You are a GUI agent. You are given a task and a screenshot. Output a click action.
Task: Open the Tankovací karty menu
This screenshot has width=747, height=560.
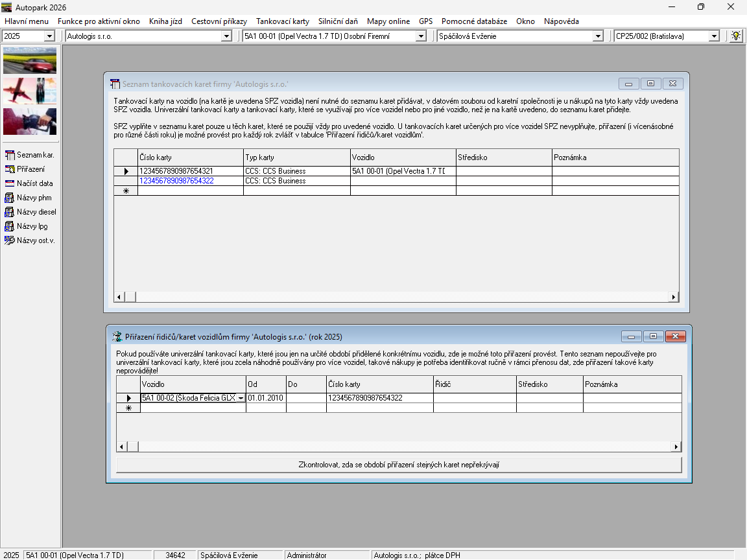click(x=282, y=21)
